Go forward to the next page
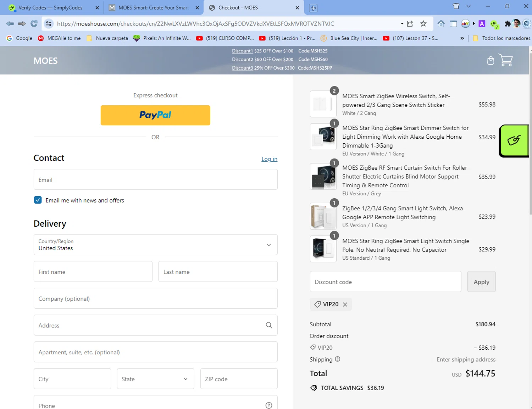 (x=22, y=24)
